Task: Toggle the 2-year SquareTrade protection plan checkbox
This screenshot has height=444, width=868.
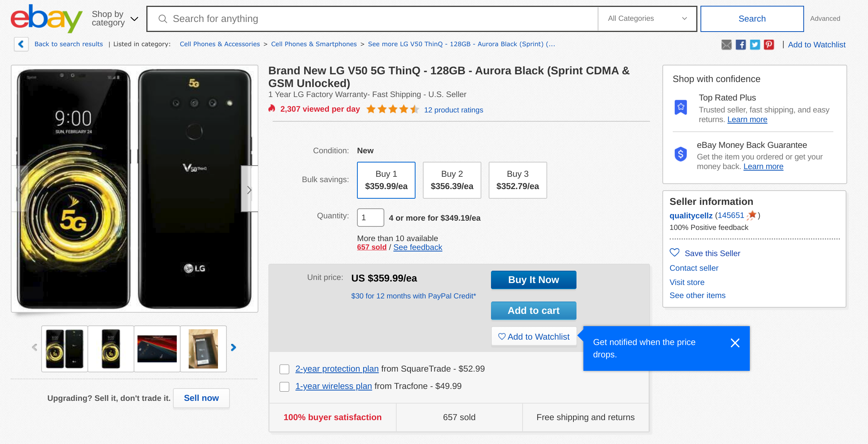Action: [x=283, y=369]
